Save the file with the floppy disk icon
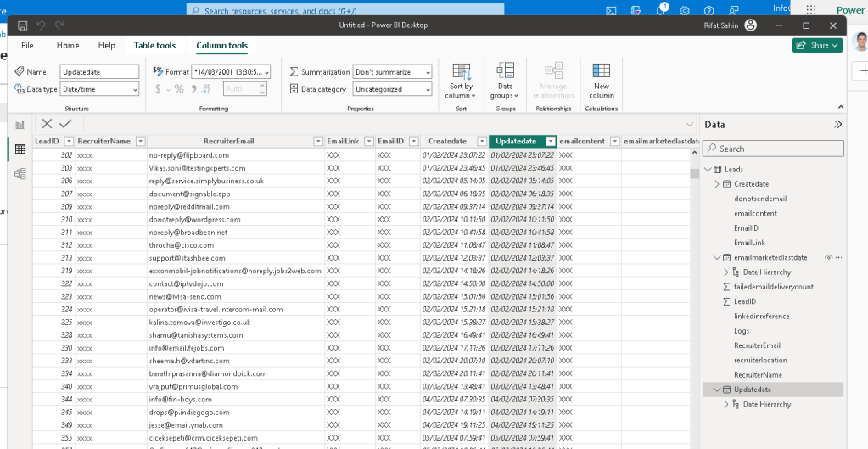 tap(23, 25)
